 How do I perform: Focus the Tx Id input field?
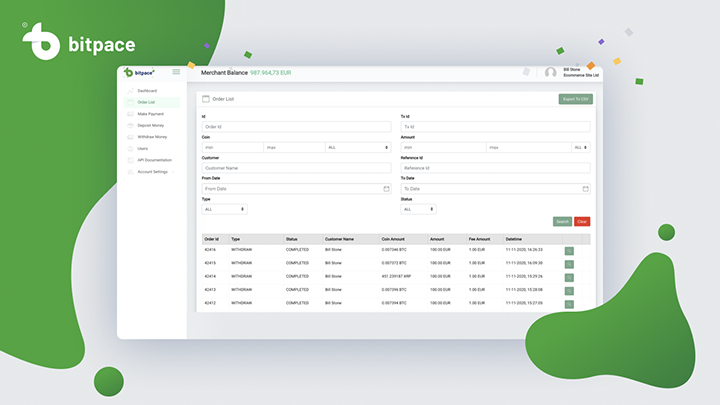click(x=495, y=127)
